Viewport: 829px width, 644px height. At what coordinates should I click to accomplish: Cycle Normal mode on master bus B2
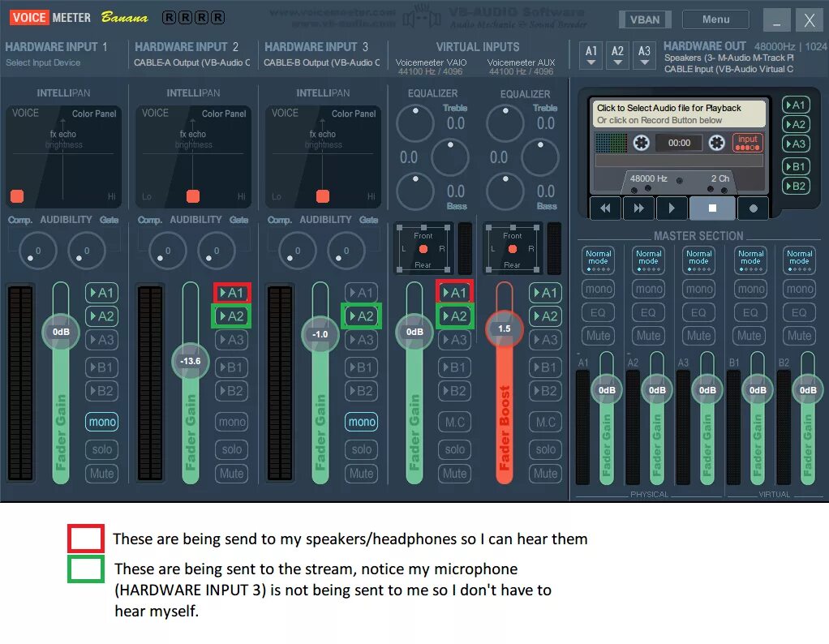(800, 260)
